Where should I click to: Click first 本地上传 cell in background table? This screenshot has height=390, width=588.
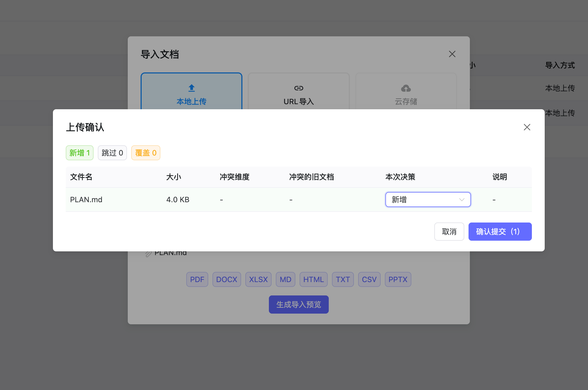[560, 88]
